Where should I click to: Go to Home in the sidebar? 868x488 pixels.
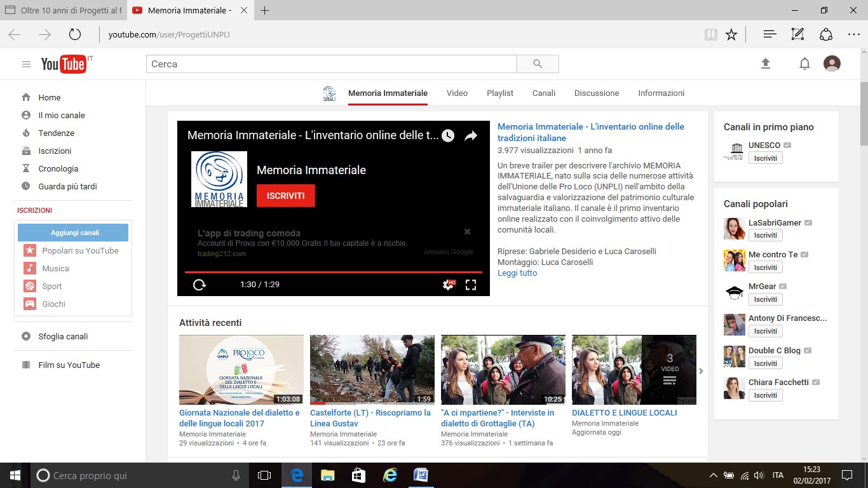click(49, 98)
